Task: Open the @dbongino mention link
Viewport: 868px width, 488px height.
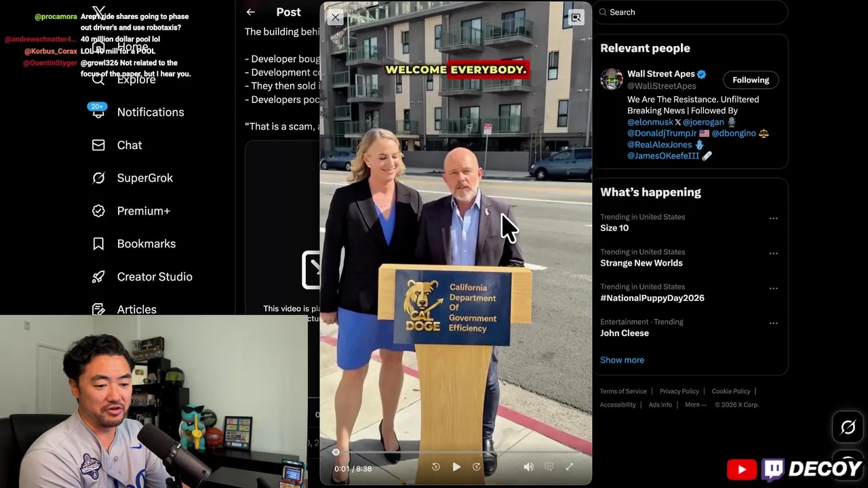Action: (734, 134)
